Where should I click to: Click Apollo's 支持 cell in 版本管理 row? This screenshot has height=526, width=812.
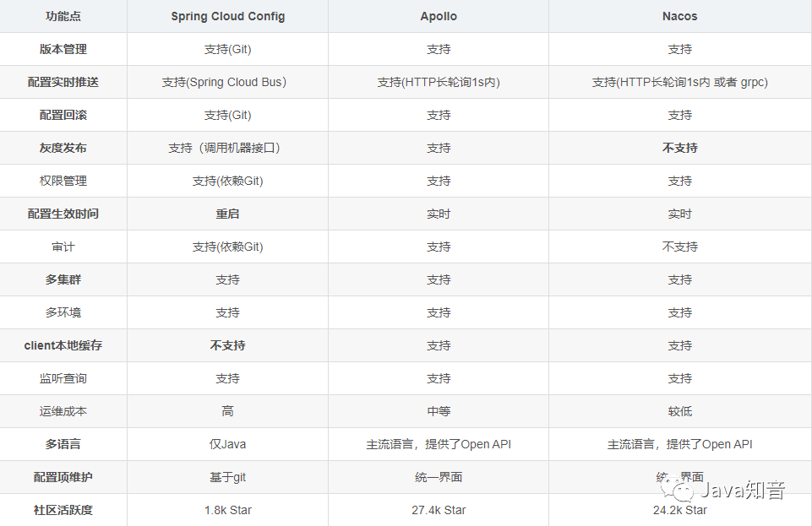(439, 49)
